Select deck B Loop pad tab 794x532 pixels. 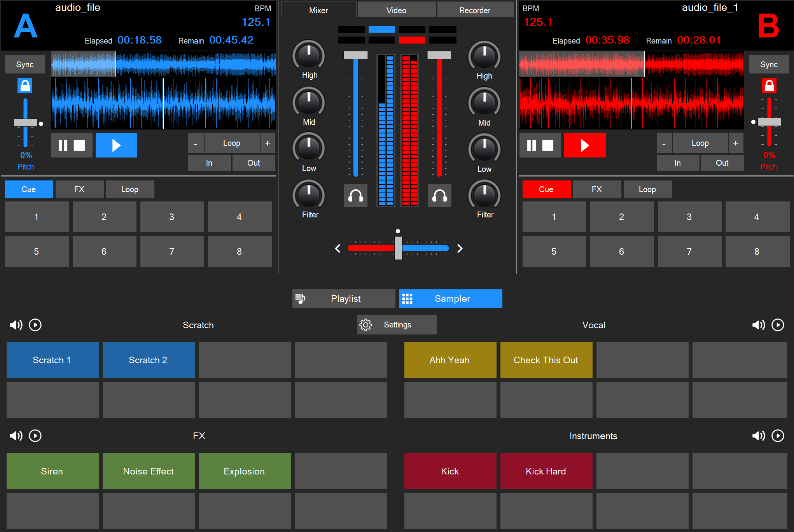click(647, 189)
